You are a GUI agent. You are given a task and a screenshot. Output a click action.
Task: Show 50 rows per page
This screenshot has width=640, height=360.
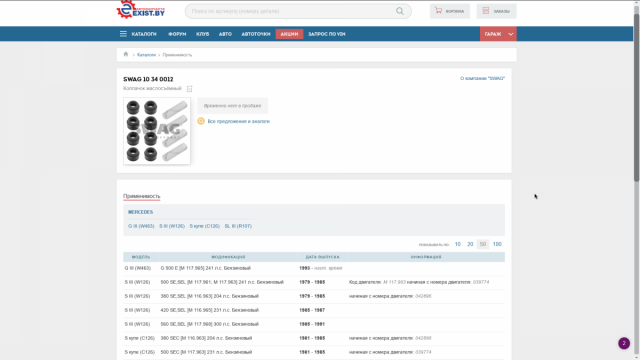[483, 244]
